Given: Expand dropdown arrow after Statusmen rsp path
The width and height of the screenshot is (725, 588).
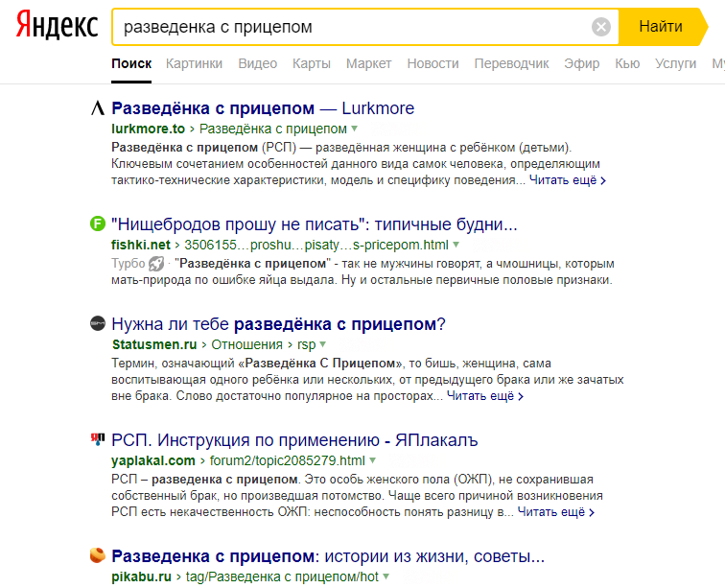Looking at the screenshot, I should click(323, 344).
